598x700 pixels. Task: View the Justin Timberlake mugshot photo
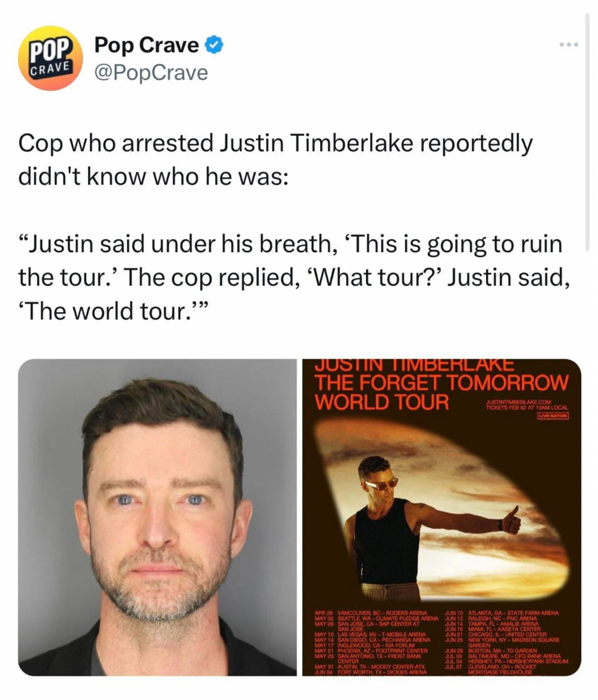(157, 517)
